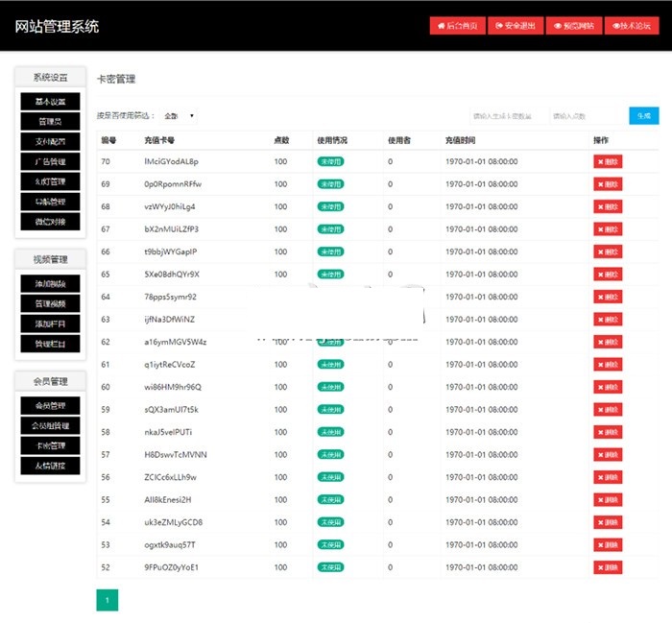Delete card row 54 uk3eZMLyGCD8
672x623 pixels.
coord(608,522)
